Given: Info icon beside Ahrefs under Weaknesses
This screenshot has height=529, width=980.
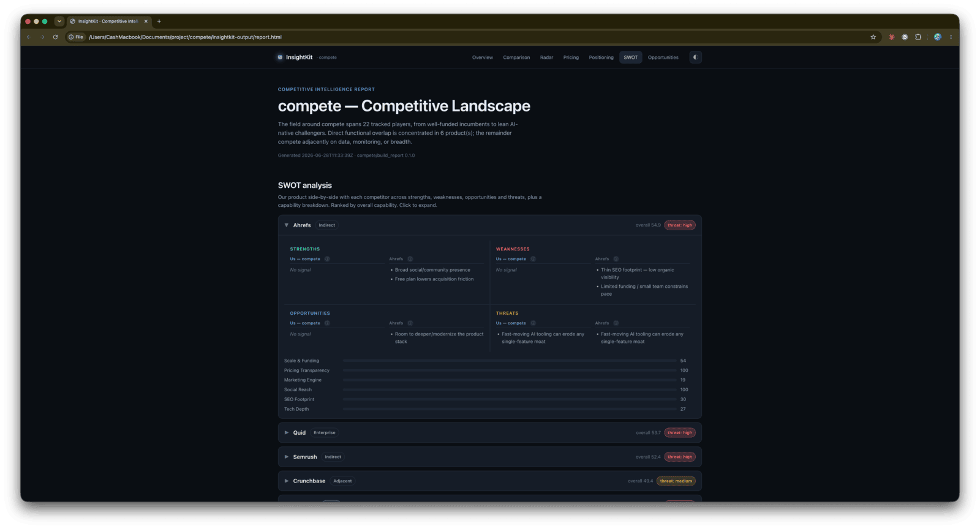Looking at the screenshot, I should click(x=616, y=259).
